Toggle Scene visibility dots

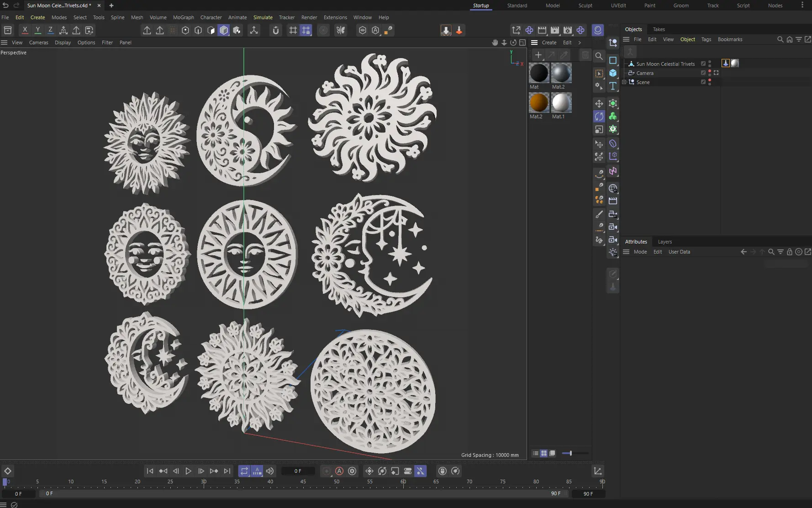[710, 82]
